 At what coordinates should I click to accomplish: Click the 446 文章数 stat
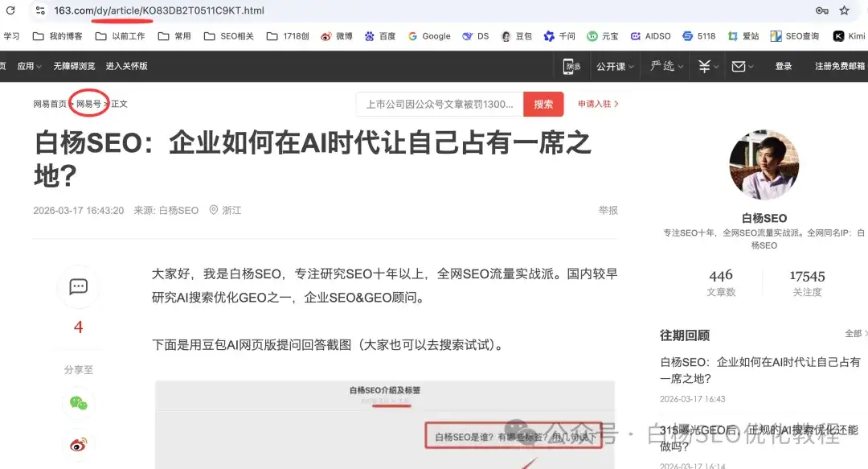point(721,282)
